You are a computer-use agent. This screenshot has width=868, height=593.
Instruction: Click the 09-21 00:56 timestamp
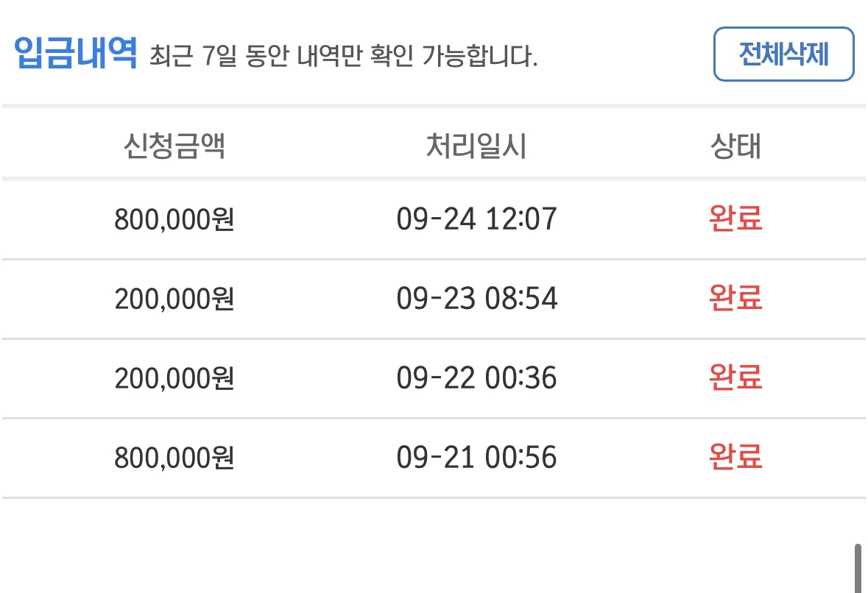coord(476,458)
